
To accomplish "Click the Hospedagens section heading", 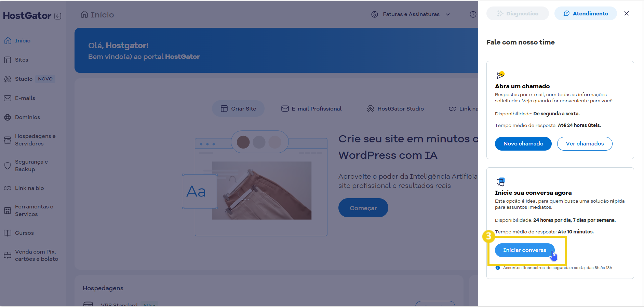I will pos(103,288).
